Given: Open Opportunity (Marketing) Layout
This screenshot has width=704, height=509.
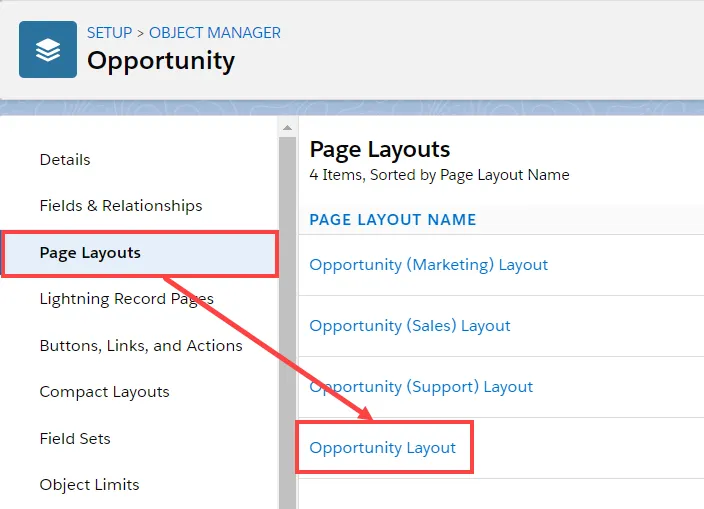Looking at the screenshot, I should (429, 265).
